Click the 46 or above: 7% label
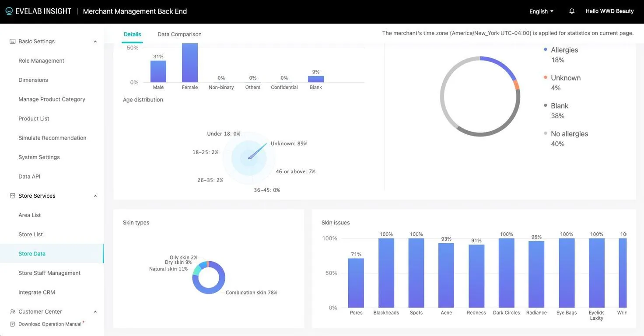Screen dimensions: 644x336 [x=296, y=171]
